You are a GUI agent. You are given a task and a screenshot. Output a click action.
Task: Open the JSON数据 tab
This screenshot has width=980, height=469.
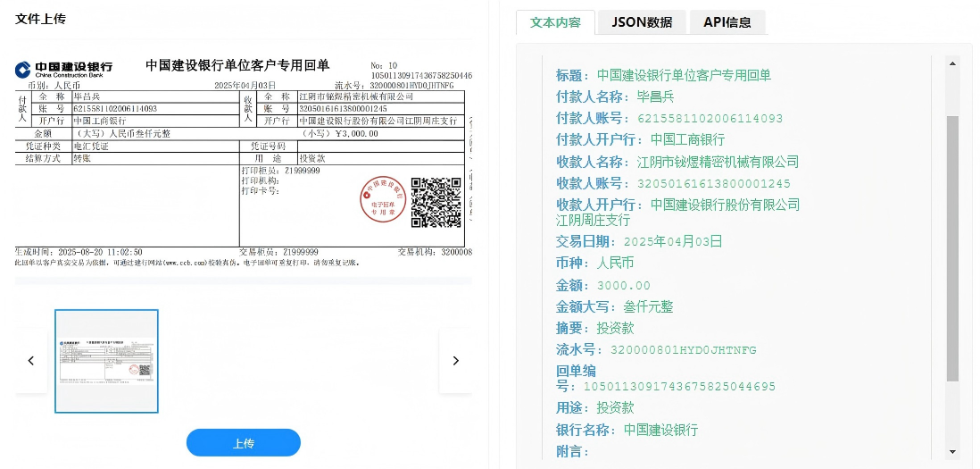pos(642,22)
